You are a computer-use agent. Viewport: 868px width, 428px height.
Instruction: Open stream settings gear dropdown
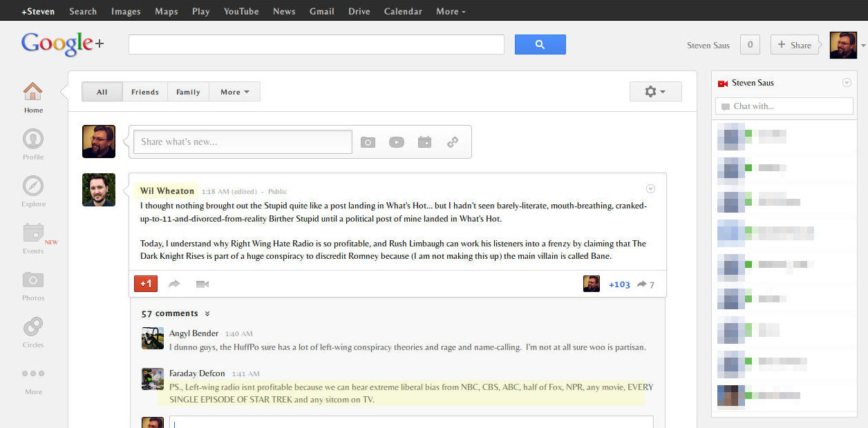pyautogui.click(x=655, y=92)
